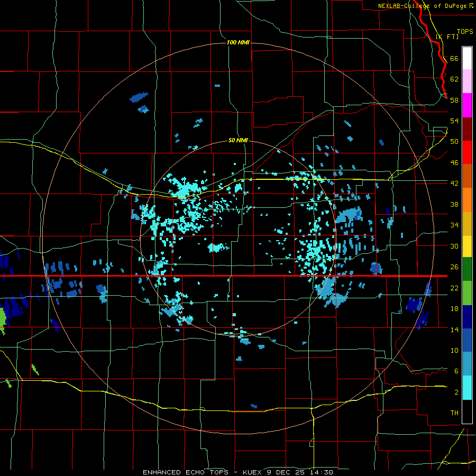Click the legend value "26"
476x476 pixels.
(x=454, y=267)
